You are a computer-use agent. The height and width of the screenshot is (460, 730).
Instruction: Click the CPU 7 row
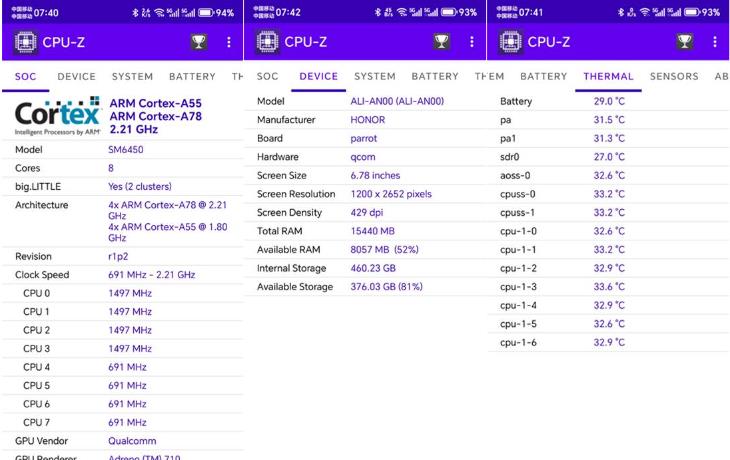(122, 423)
